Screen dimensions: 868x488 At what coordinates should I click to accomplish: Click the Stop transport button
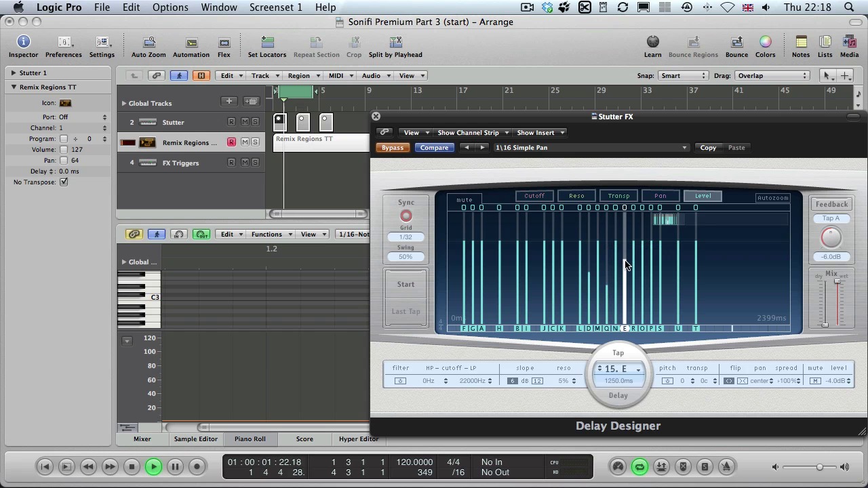click(x=132, y=466)
